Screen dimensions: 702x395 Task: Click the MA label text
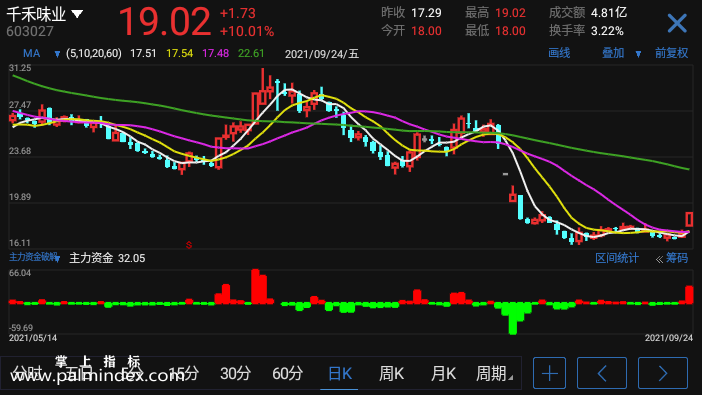tap(31, 54)
